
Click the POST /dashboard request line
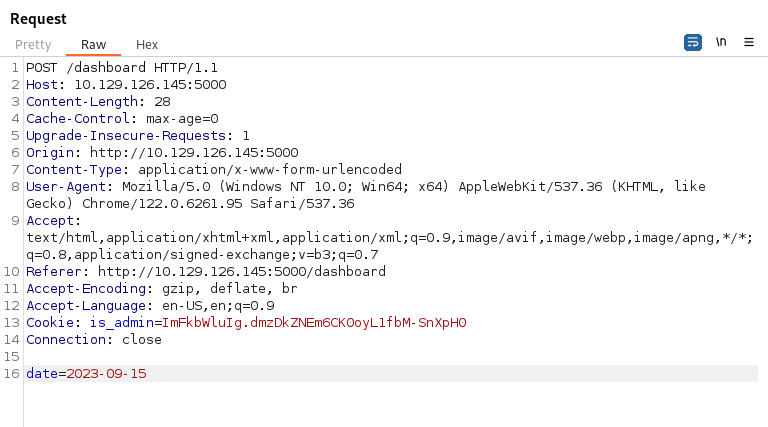pyautogui.click(x=122, y=68)
